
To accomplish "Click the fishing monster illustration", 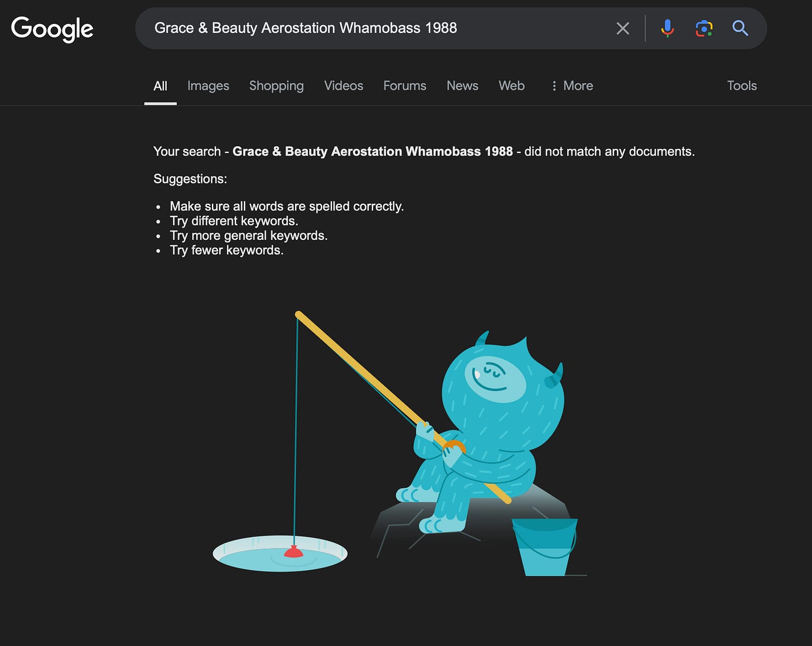I will pyautogui.click(x=400, y=443).
